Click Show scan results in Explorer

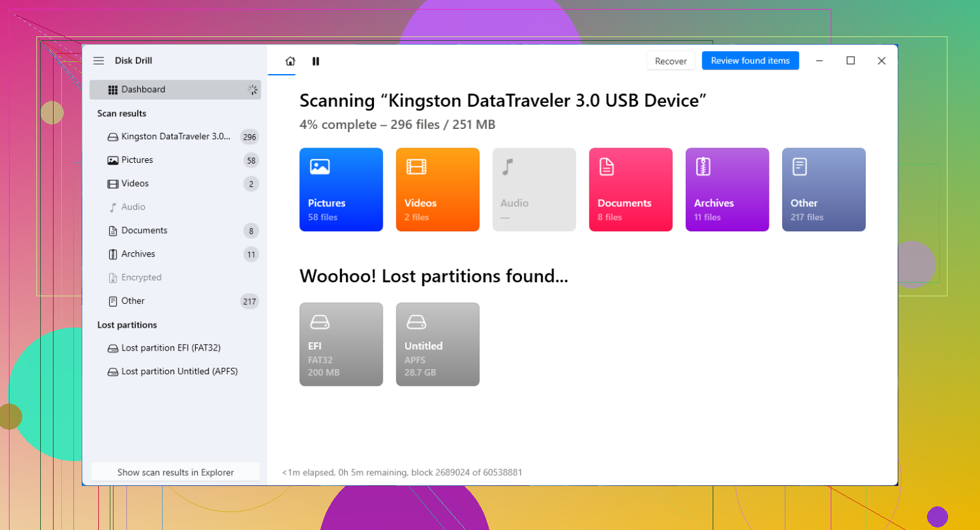[175, 473]
